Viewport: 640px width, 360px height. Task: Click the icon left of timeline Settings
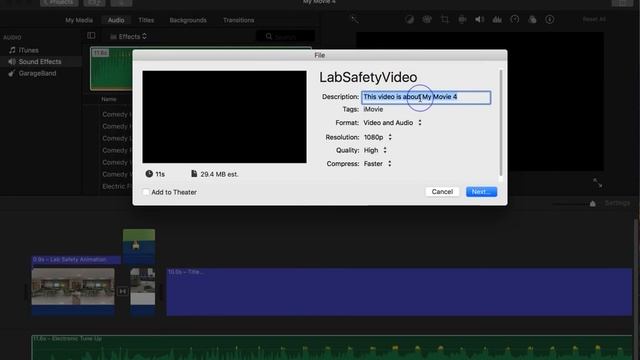point(593,203)
